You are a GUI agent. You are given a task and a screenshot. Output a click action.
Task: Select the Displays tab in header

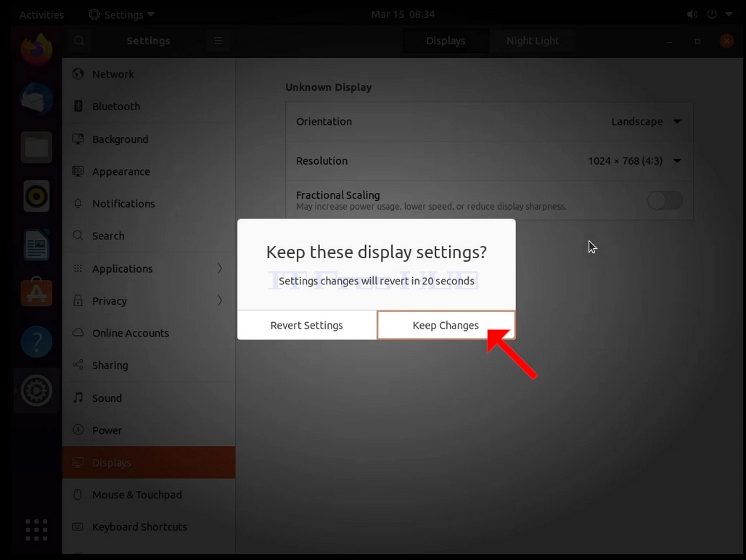pos(446,41)
